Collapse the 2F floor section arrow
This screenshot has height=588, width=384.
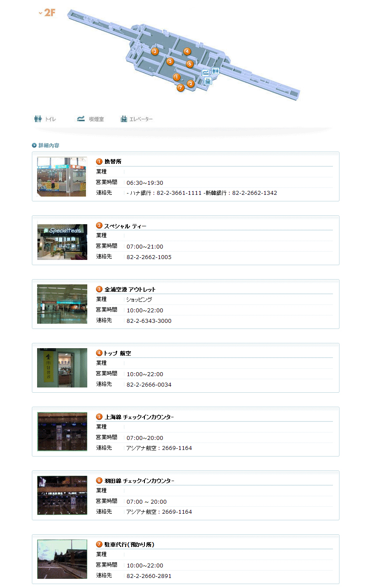click(x=41, y=13)
